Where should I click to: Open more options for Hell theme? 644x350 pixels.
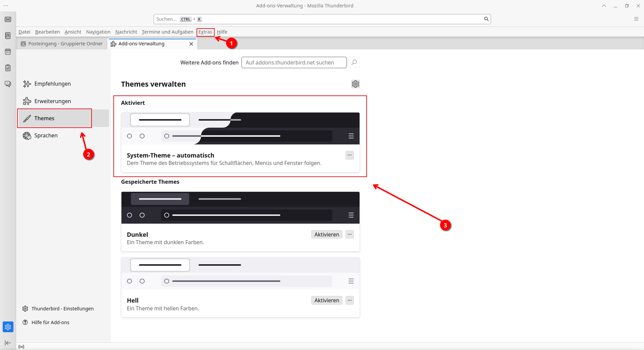[350, 300]
